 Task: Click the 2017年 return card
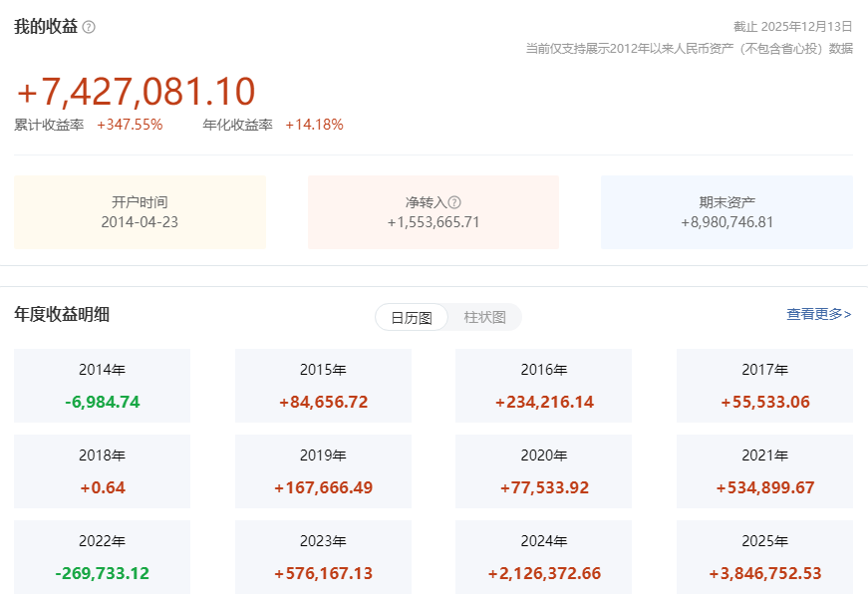764,386
